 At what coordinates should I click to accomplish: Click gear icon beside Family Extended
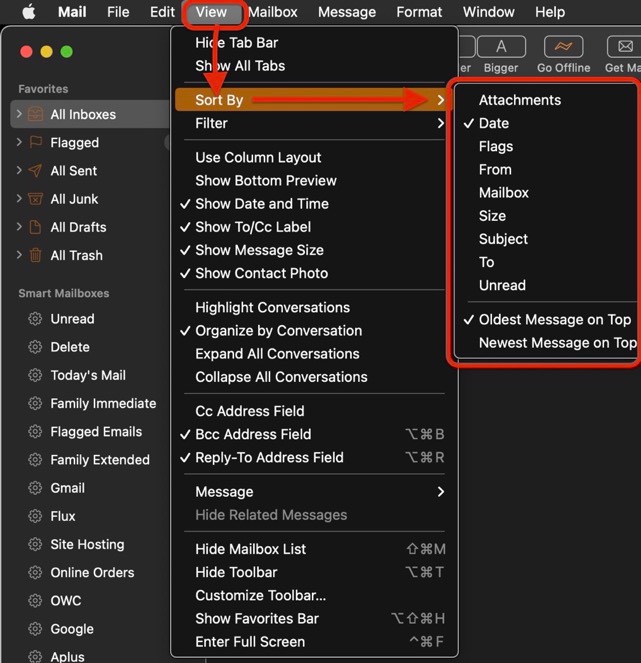click(x=35, y=460)
